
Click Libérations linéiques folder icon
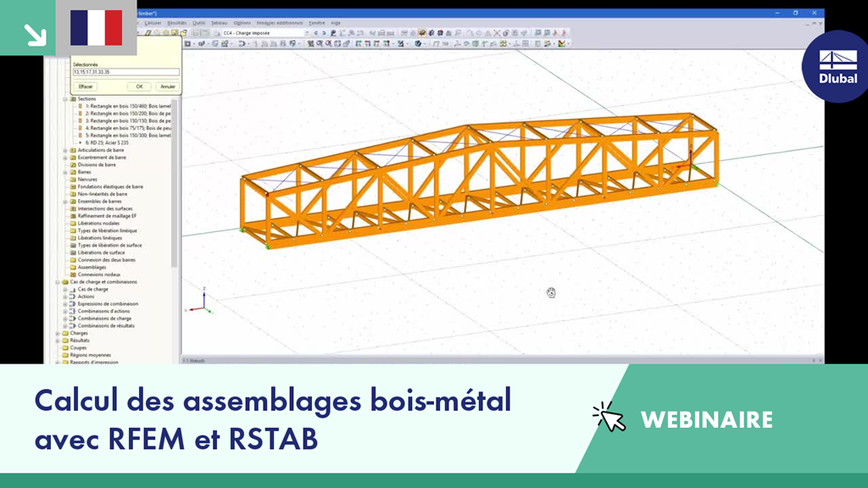(73, 238)
